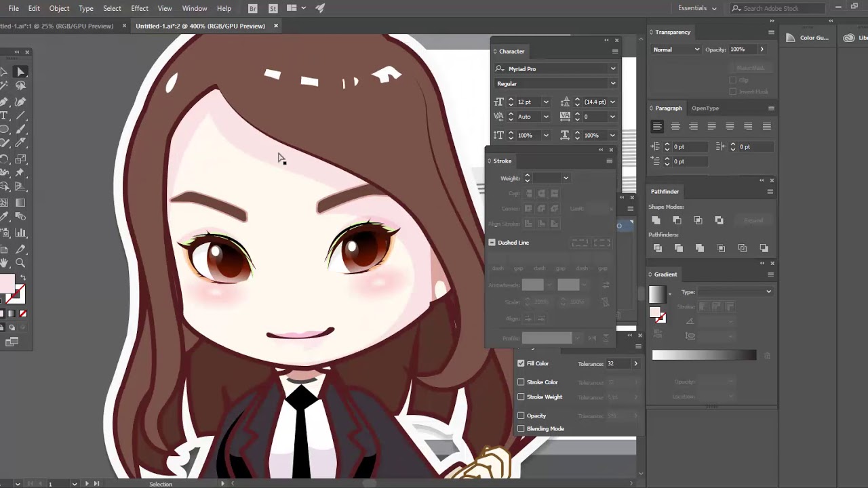Viewport: 868px width, 488px height.
Task: Select the Lasso tool
Action: (20, 86)
